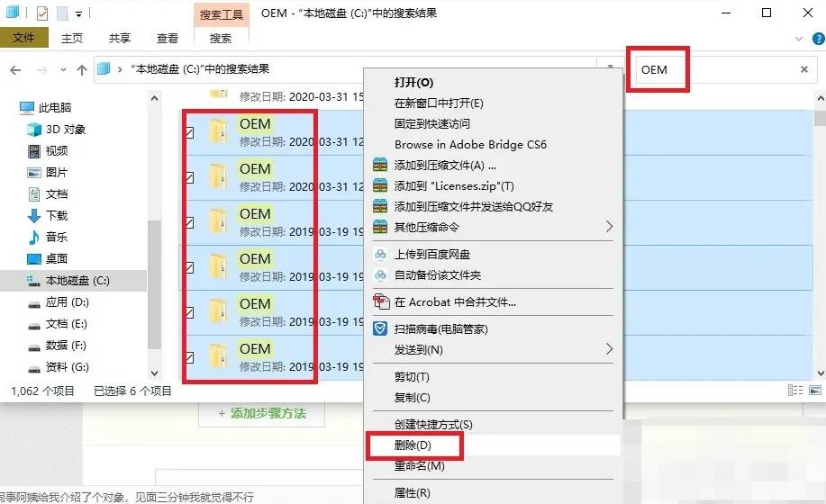Select drive 应用 (D:) in the navigation pane

pos(59,302)
